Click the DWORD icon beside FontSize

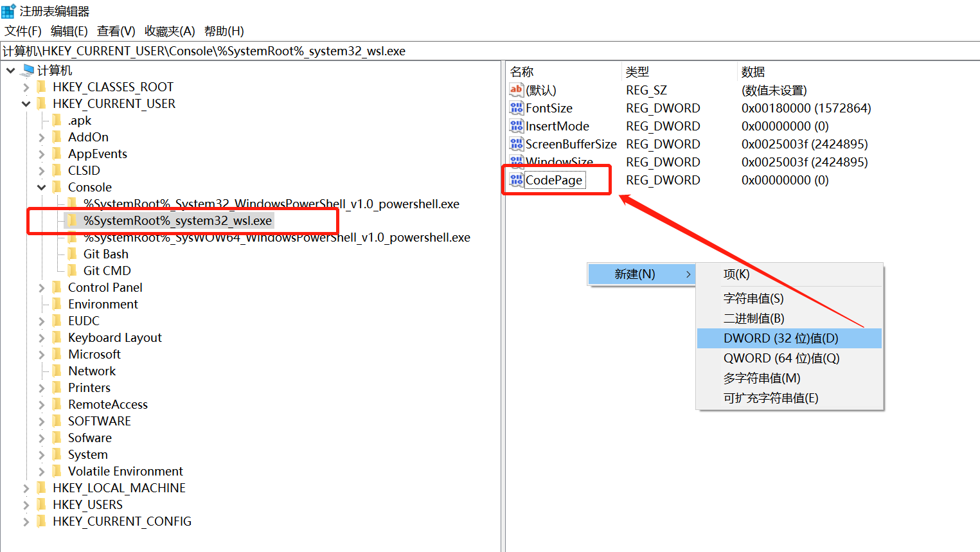(517, 108)
